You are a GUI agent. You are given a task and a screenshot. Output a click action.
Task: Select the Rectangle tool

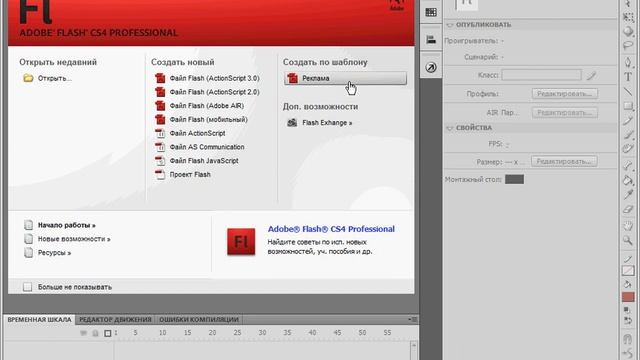[628, 106]
